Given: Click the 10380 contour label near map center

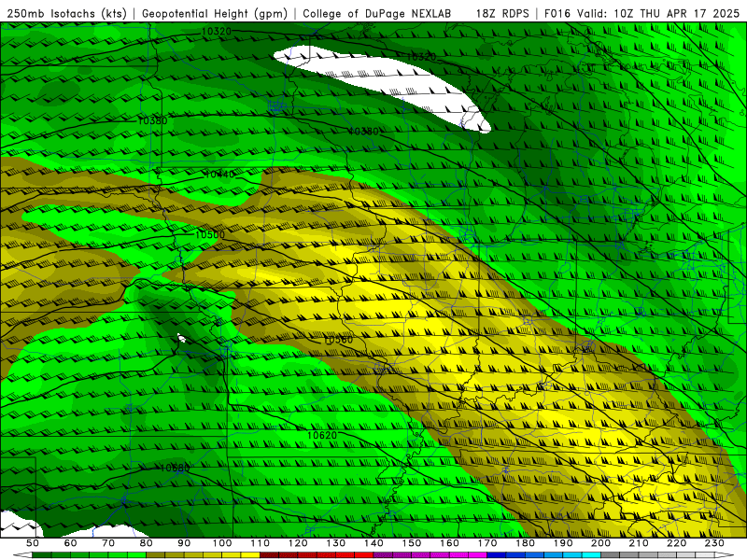Looking at the screenshot, I should [363, 131].
